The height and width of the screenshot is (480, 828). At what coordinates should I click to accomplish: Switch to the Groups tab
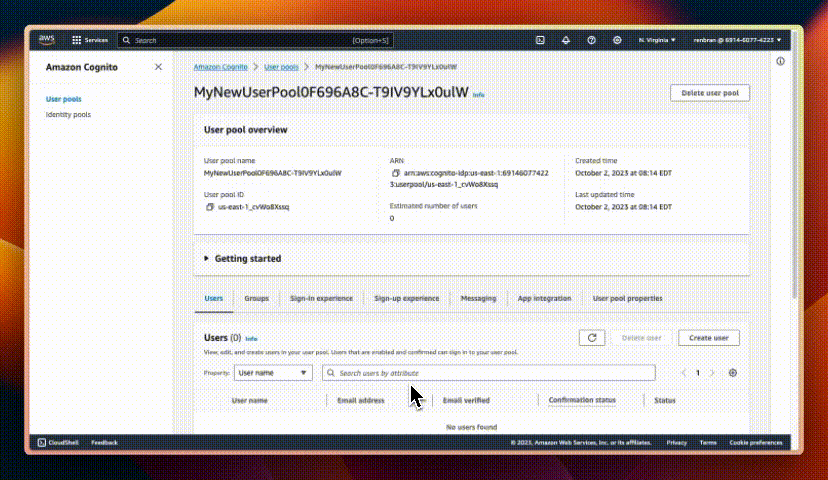[257, 298]
